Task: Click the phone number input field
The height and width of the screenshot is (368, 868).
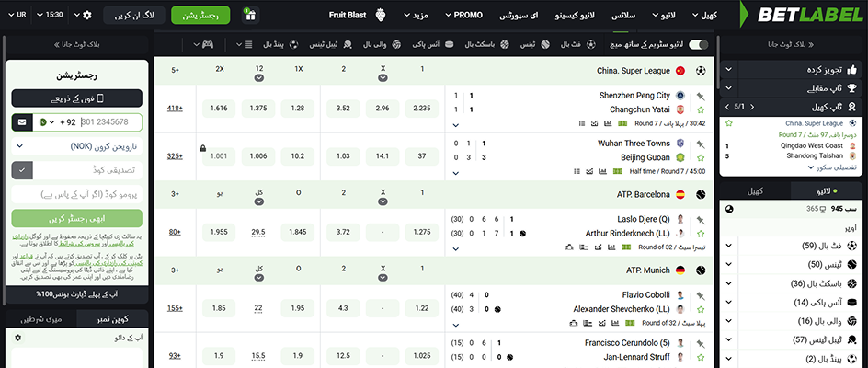Action: (x=109, y=122)
